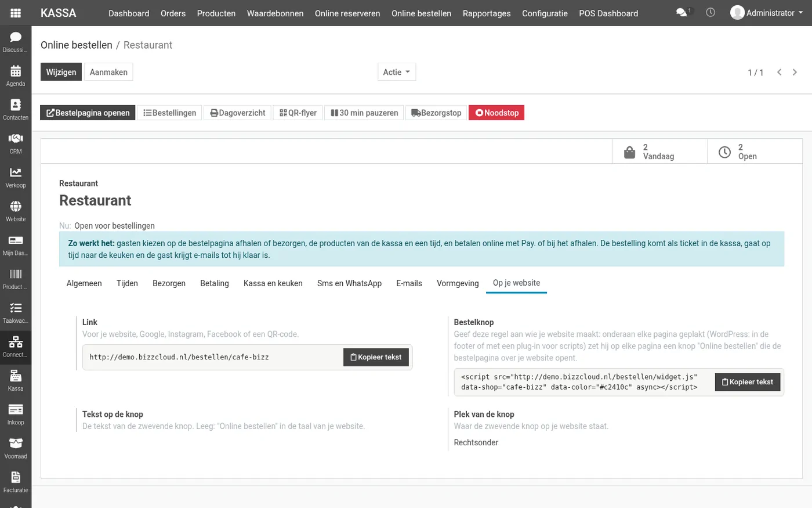
Task: Open Connector app in sidebar
Action: (x=16, y=347)
